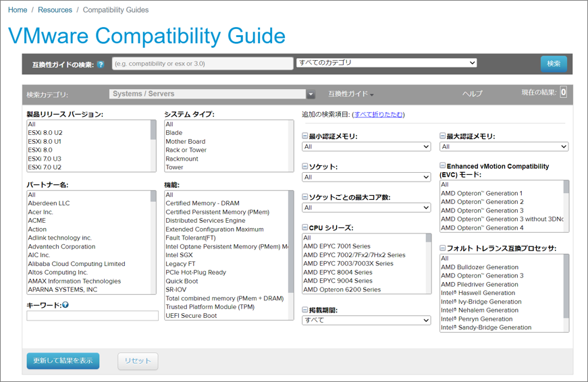Go to Resources breadcrumb link

(x=55, y=9)
